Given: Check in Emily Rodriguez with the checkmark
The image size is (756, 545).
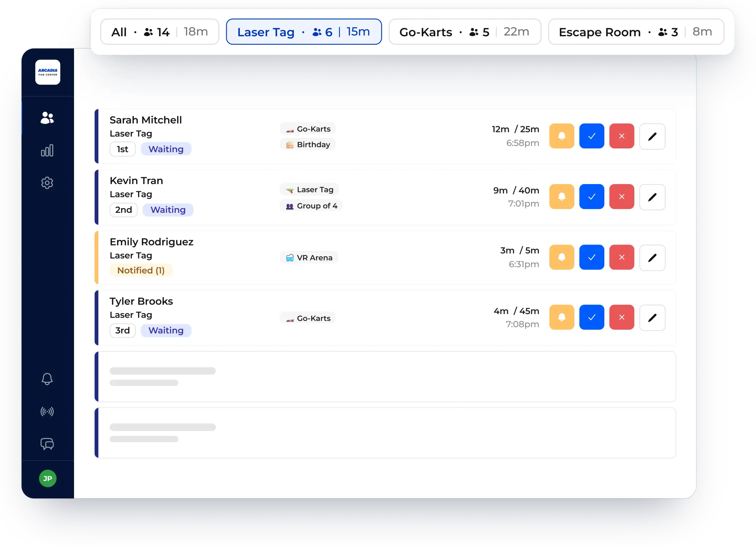Looking at the screenshot, I should tap(592, 257).
